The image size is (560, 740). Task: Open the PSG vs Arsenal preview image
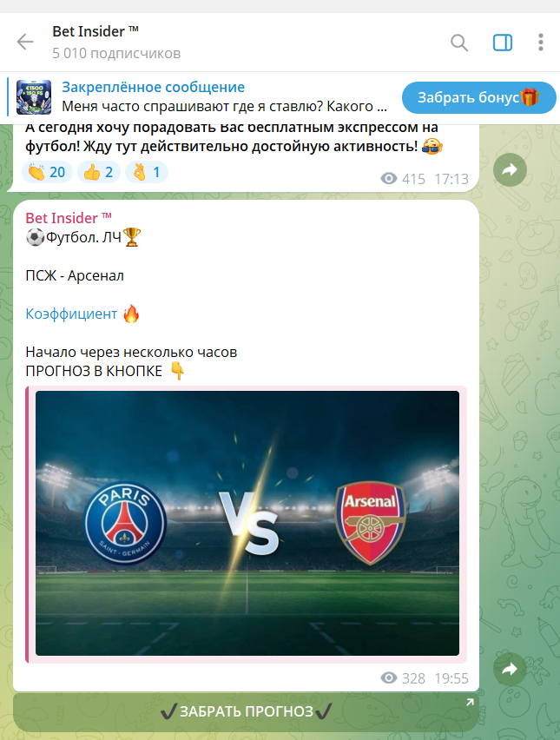pos(247,523)
